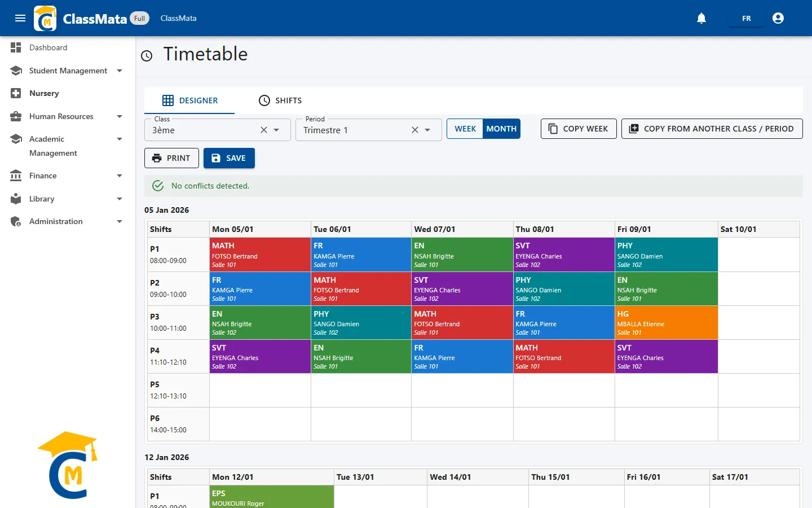This screenshot has height=508, width=812.
Task: Save the timetable
Action: pyautogui.click(x=229, y=158)
